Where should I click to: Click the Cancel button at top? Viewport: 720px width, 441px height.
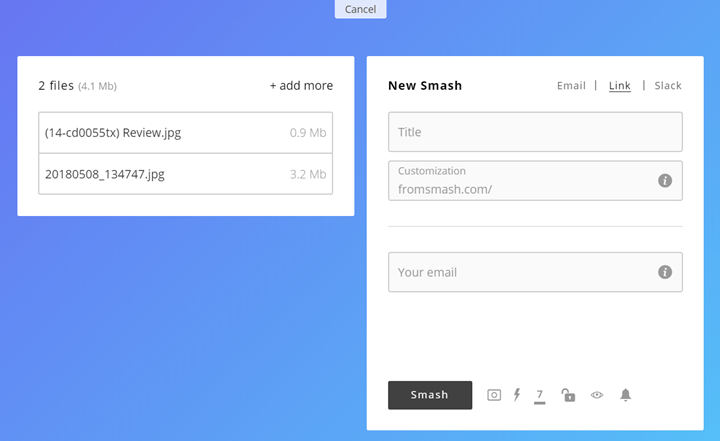click(x=360, y=9)
